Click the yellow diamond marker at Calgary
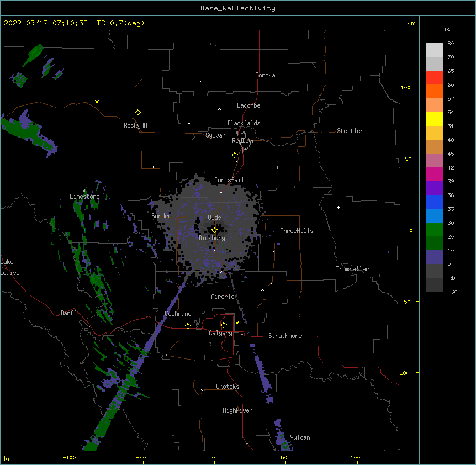The height and width of the screenshot is (465, 476). 224,325
